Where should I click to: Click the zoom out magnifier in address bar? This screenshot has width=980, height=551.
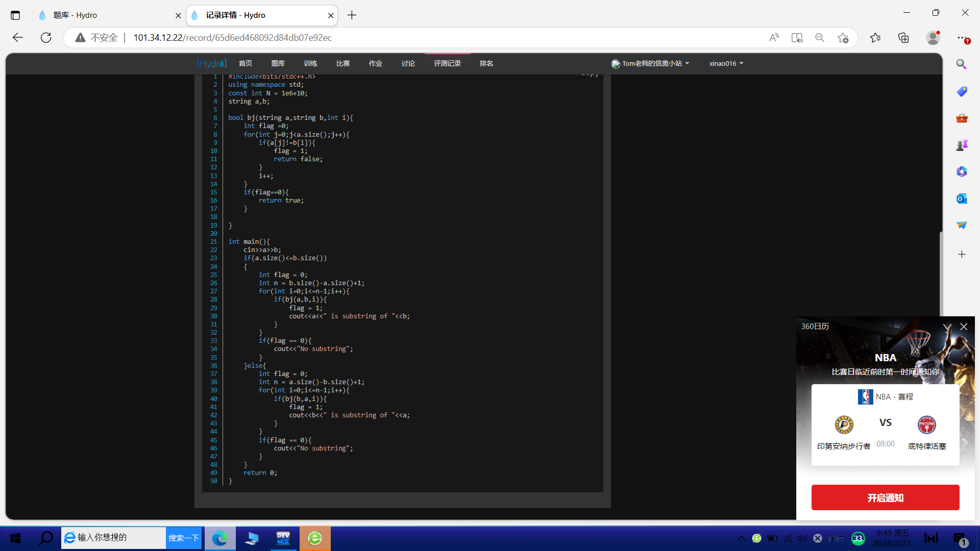(x=820, y=38)
